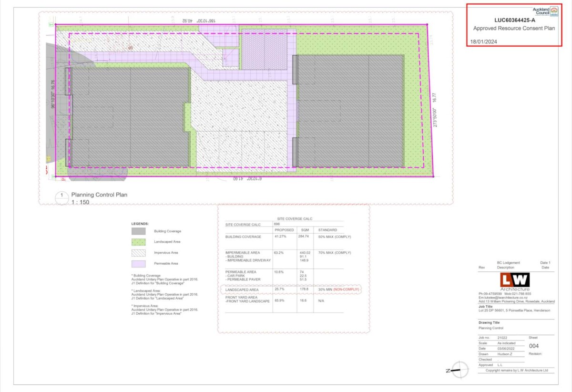Click the IMPERMEABLE AREA row label
This screenshot has height=392, width=572.
click(243, 253)
